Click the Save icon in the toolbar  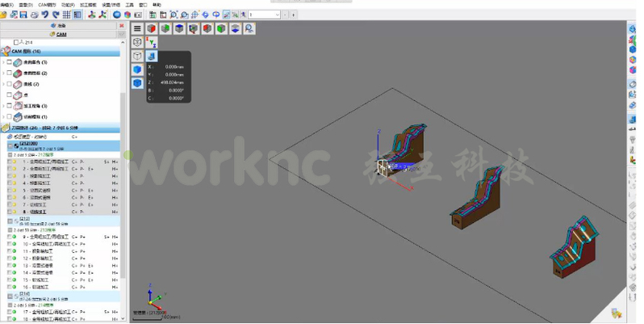click(x=23, y=15)
